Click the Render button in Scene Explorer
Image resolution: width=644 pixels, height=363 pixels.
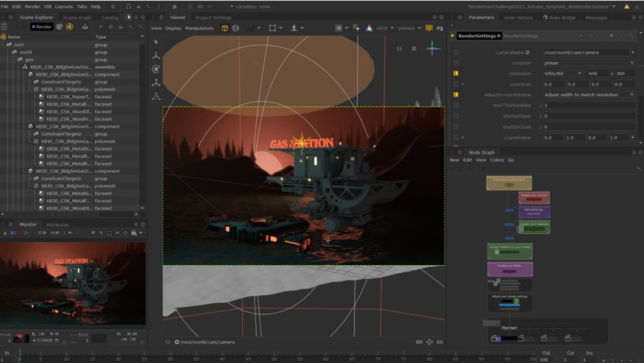click(x=42, y=27)
